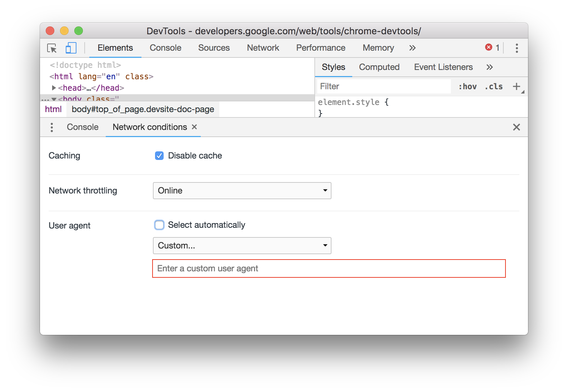Click the red error count indicator
The height and width of the screenshot is (392, 568).
pyautogui.click(x=492, y=47)
